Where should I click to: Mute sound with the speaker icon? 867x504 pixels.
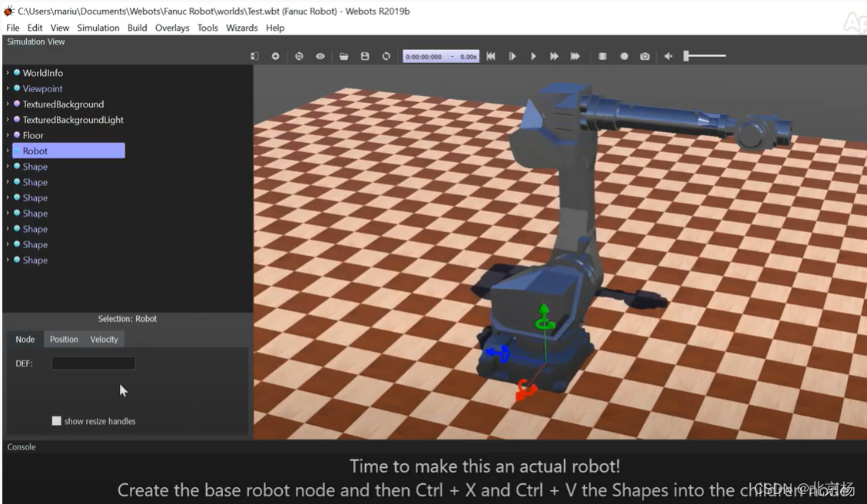tap(669, 56)
